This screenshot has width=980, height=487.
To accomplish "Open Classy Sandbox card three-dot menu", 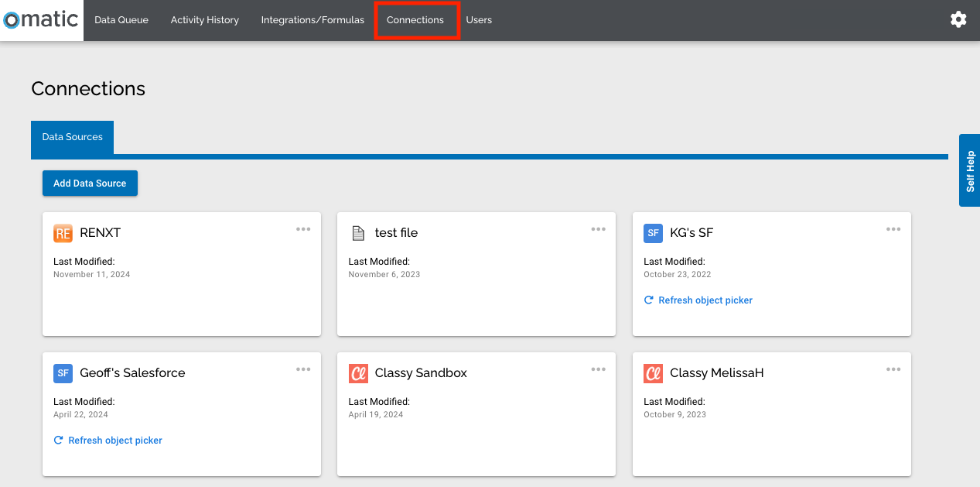I will (x=598, y=369).
